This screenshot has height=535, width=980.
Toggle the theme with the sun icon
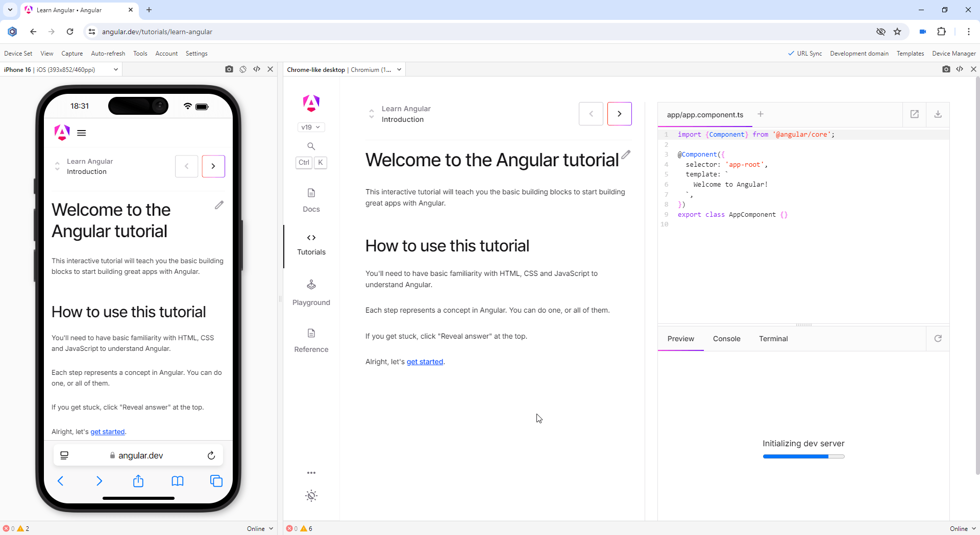click(x=311, y=495)
